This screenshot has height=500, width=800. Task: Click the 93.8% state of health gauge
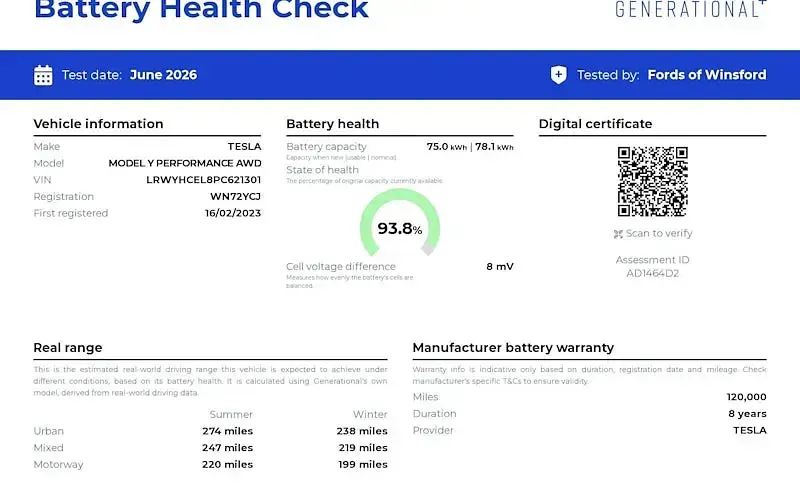tap(400, 222)
